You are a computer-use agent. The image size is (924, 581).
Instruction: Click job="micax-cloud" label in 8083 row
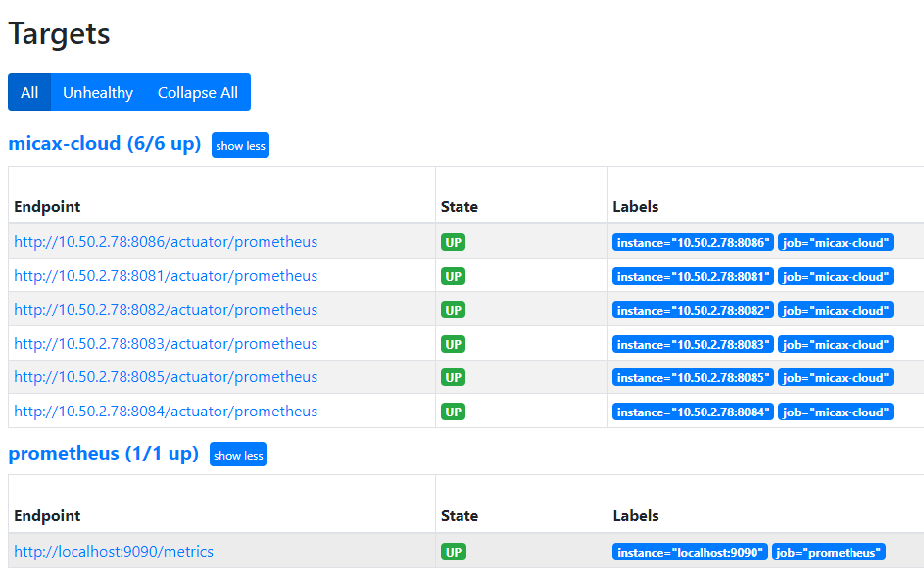click(836, 345)
